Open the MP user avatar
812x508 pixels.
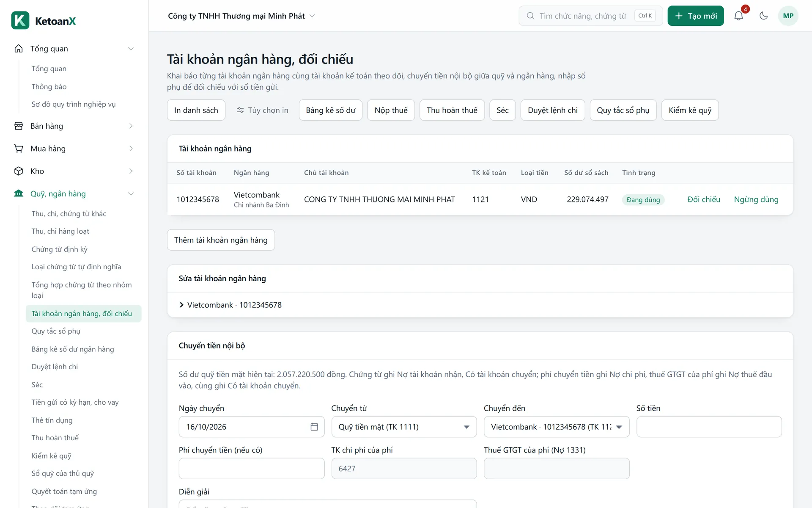(788, 16)
